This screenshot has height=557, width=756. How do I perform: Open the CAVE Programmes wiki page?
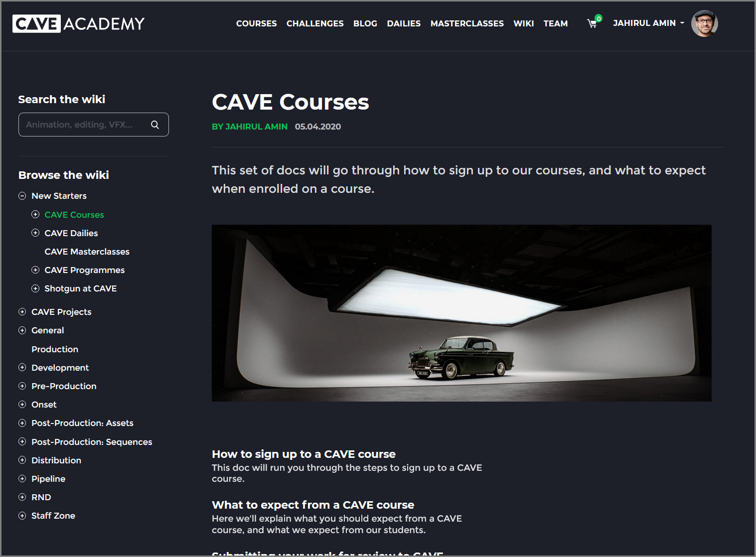(85, 270)
